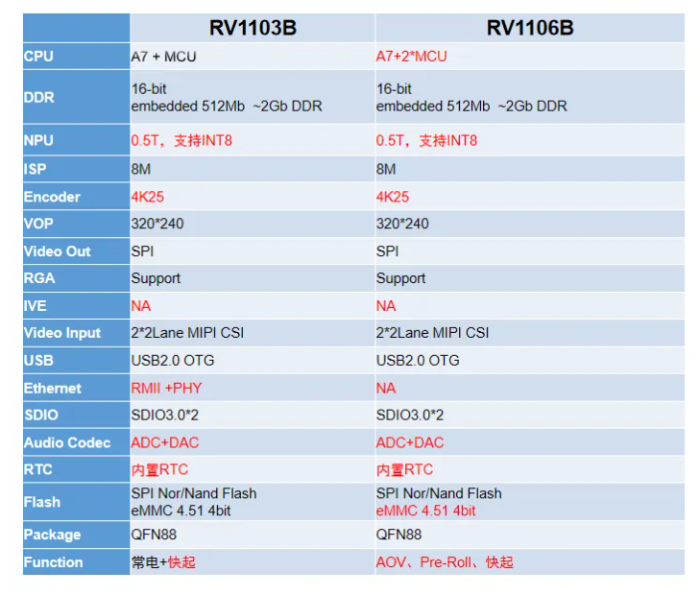Image resolution: width=700 pixels, height=595 pixels.
Task: Select the Video Out row label
Action: click(58, 251)
